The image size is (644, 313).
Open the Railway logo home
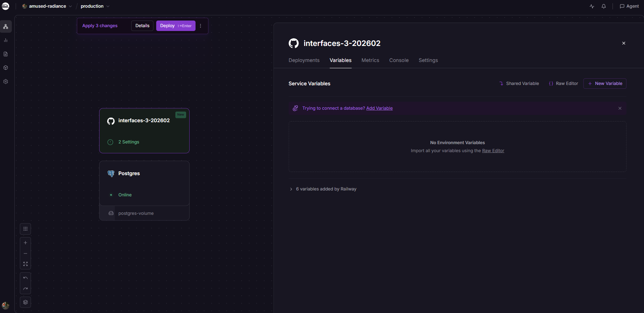tap(6, 6)
